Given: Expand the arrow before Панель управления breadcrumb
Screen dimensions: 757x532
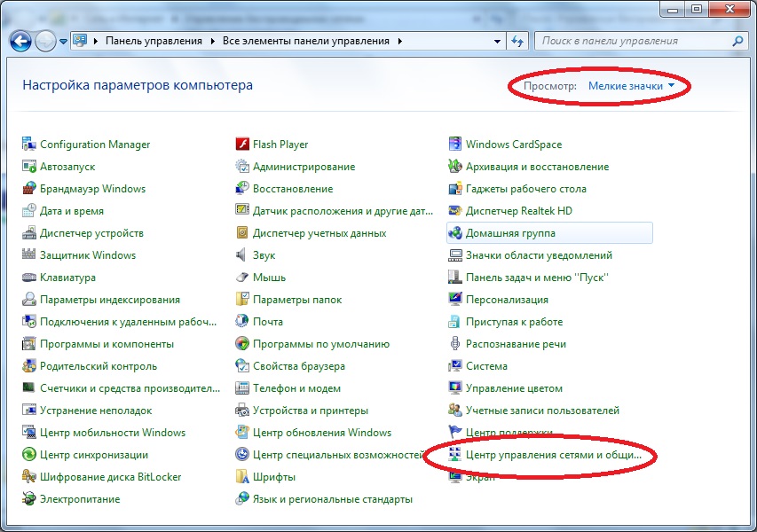Looking at the screenshot, I should coord(96,41).
